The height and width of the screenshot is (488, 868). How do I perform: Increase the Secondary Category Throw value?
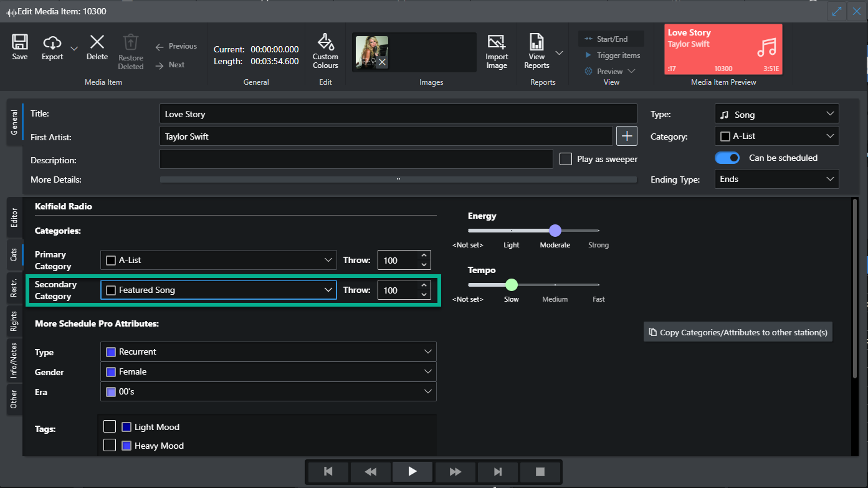point(424,285)
